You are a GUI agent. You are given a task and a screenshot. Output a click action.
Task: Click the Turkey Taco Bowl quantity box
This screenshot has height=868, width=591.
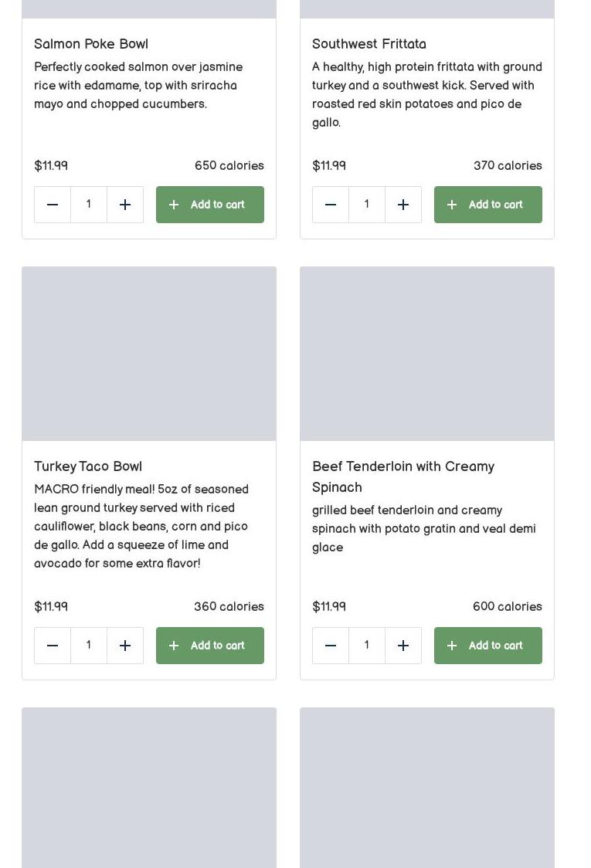89,646
